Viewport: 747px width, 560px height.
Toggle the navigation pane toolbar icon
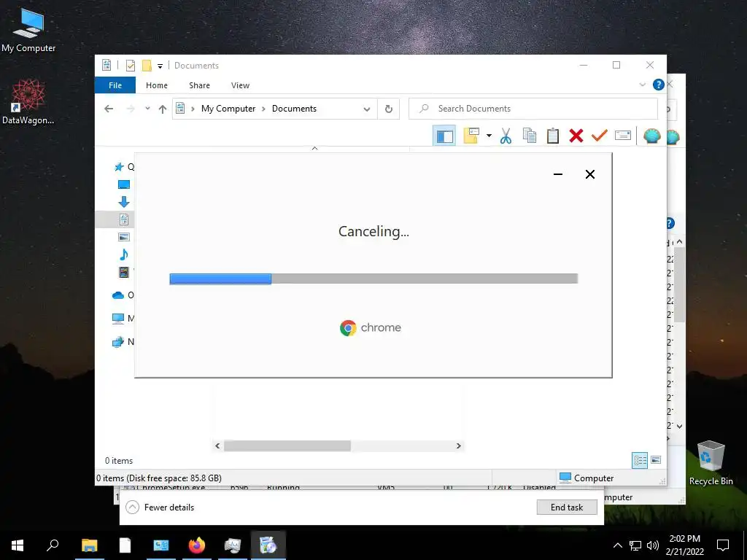pos(444,136)
